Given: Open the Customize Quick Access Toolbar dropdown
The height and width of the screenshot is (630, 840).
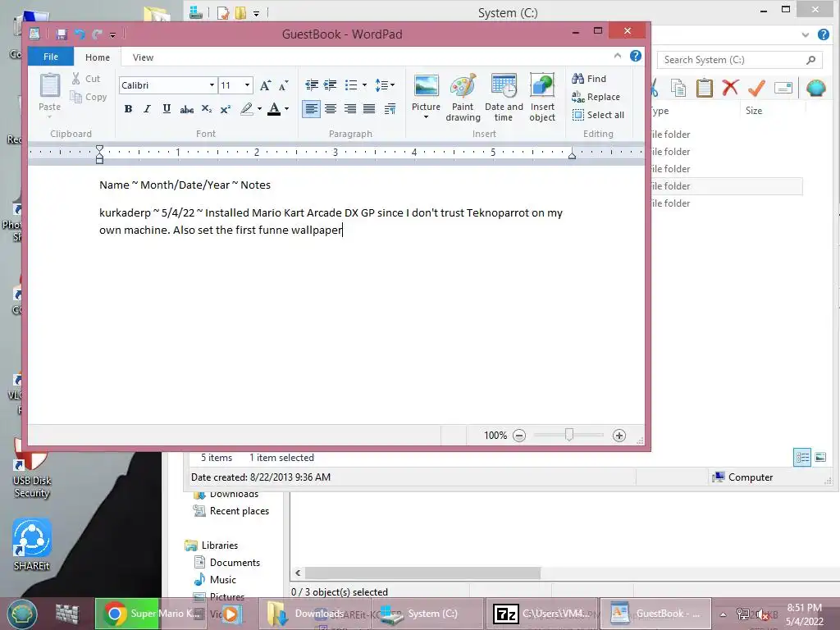Looking at the screenshot, I should [x=112, y=34].
